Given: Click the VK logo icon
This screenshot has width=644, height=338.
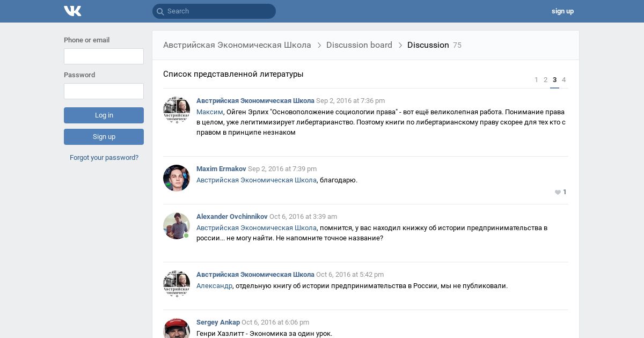Looking at the screenshot, I should (72, 11).
